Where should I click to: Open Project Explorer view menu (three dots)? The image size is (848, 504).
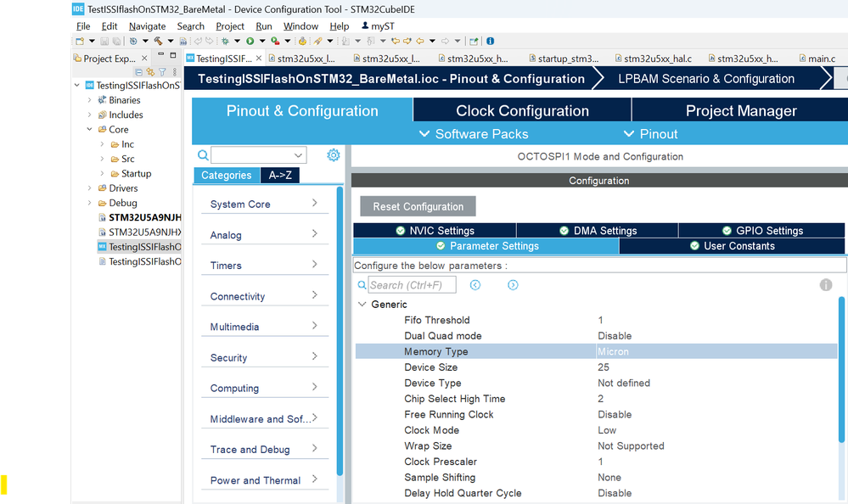[175, 72]
